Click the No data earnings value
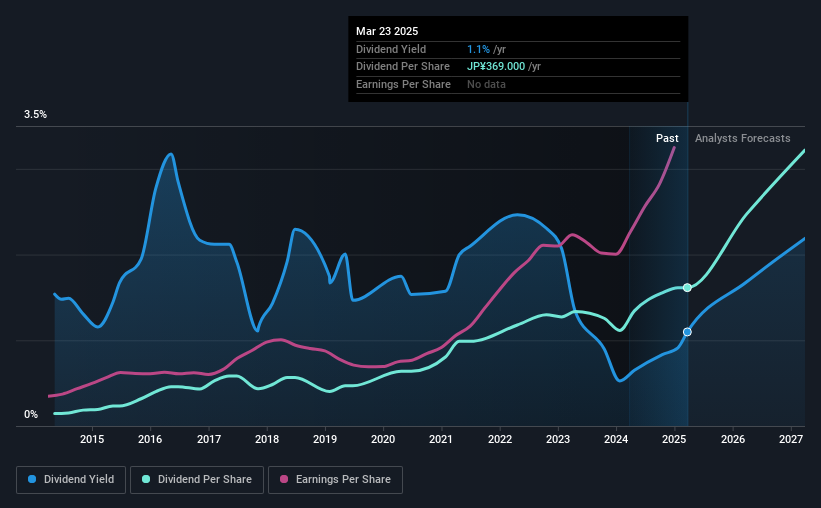The height and width of the screenshot is (508, 821). [486, 84]
